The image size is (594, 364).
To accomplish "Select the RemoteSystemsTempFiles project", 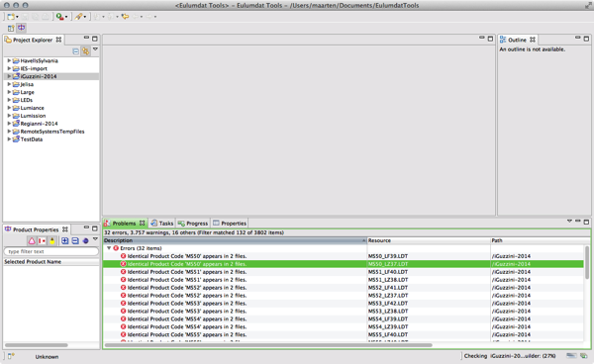I will click(51, 132).
